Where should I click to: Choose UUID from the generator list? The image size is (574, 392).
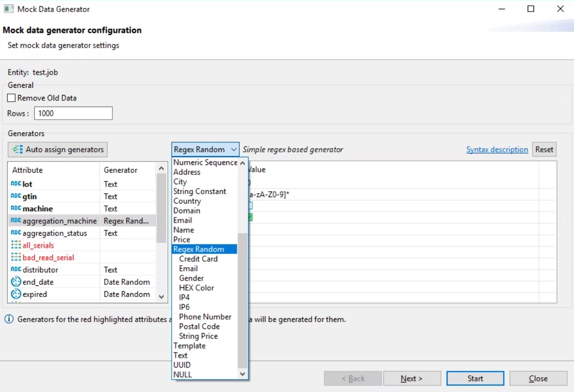182,365
